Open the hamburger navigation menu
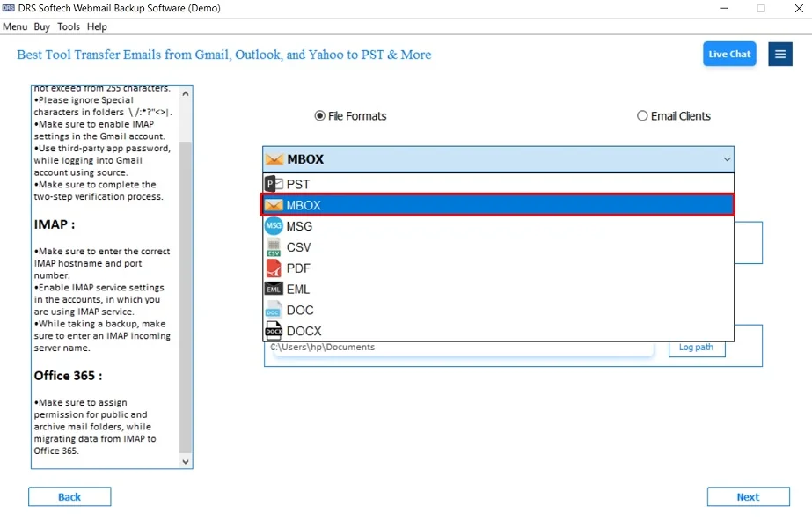 [780, 54]
